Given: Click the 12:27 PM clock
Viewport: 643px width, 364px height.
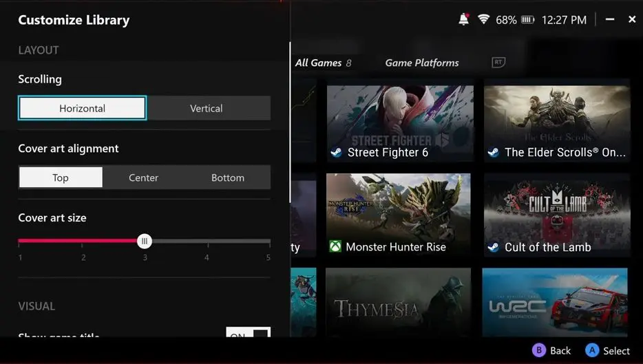Looking at the screenshot, I should (x=564, y=20).
